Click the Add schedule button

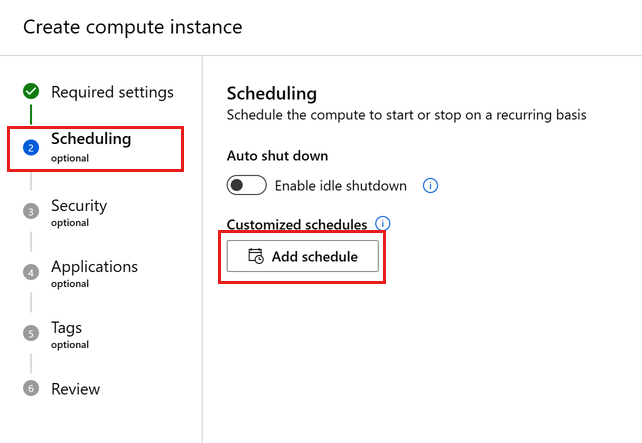point(303,256)
